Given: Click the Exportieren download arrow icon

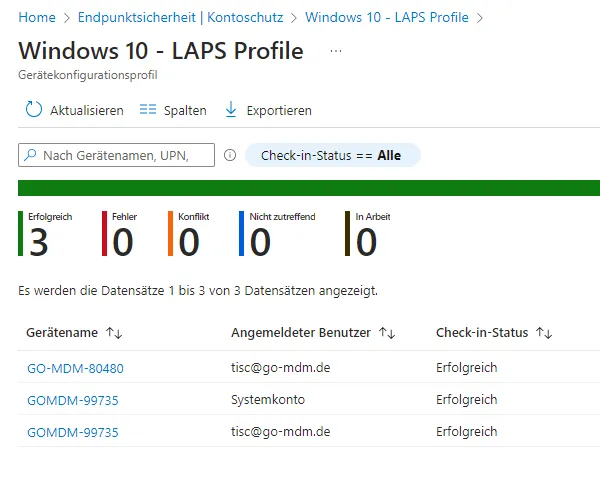Looking at the screenshot, I should click(x=231, y=110).
